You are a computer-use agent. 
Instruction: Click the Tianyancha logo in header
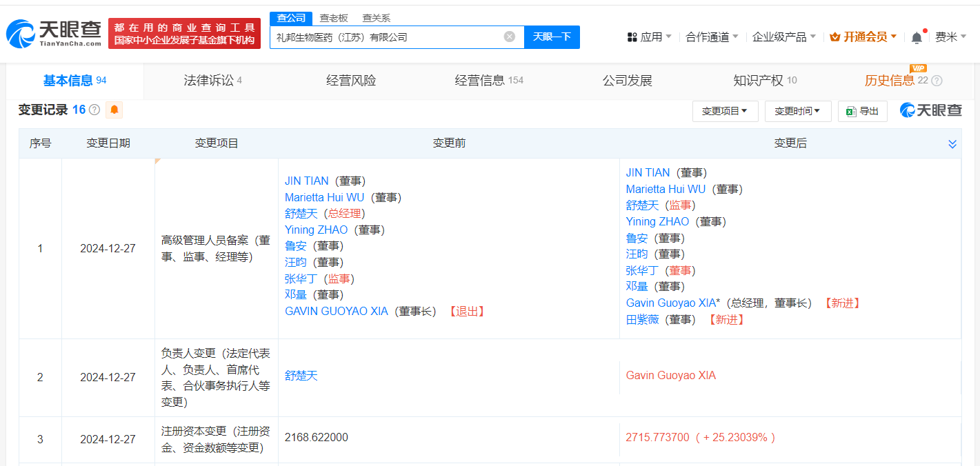click(54, 33)
